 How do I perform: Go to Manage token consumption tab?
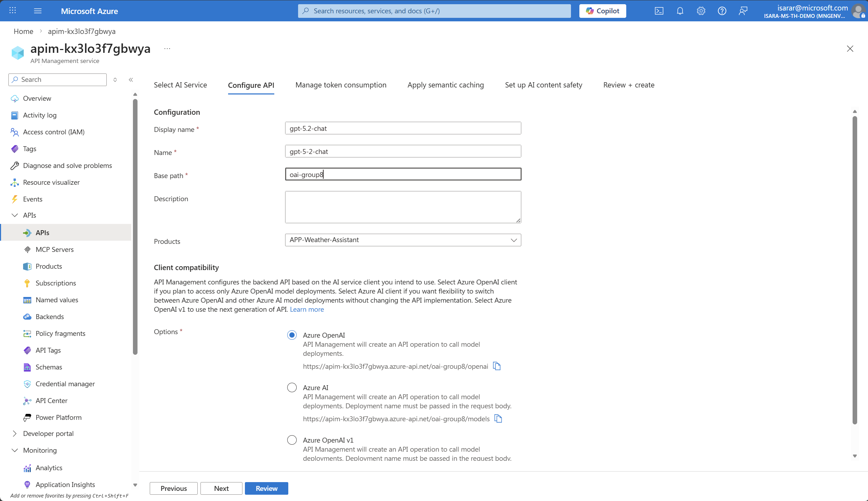(x=341, y=85)
